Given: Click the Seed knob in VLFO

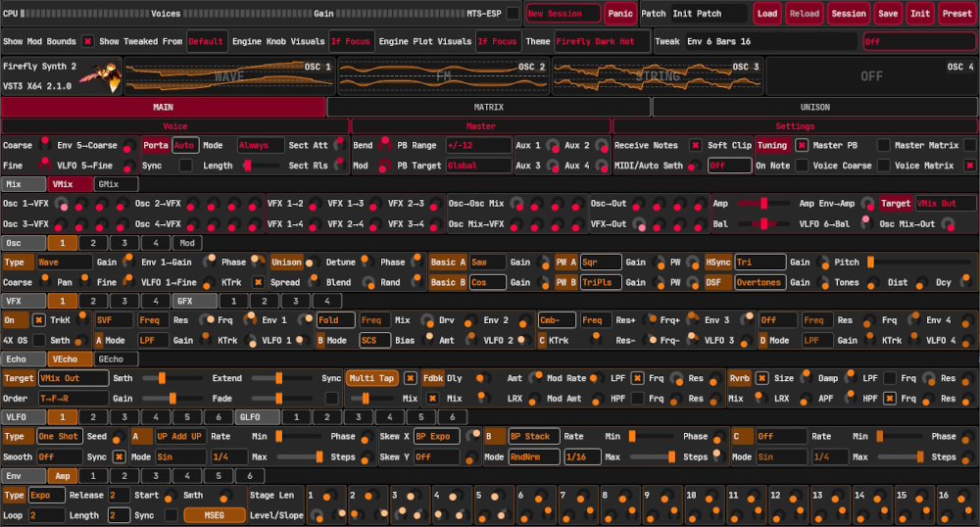Looking at the screenshot, I should 119,437.
